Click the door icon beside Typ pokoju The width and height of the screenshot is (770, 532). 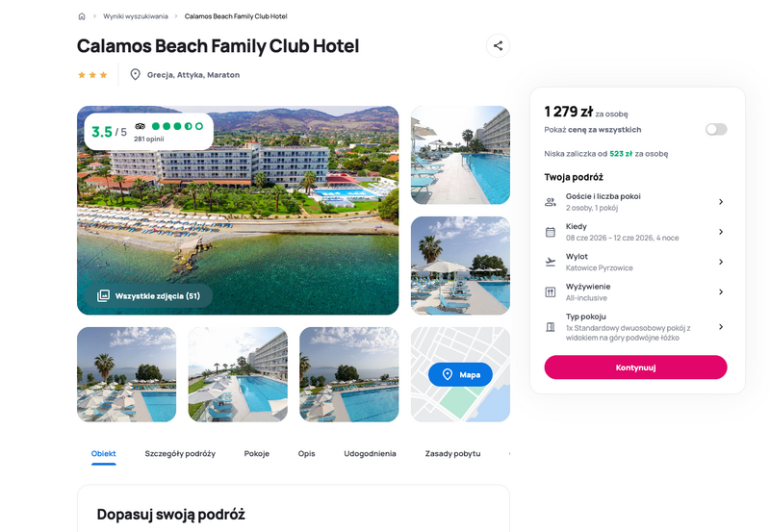click(x=551, y=327)
